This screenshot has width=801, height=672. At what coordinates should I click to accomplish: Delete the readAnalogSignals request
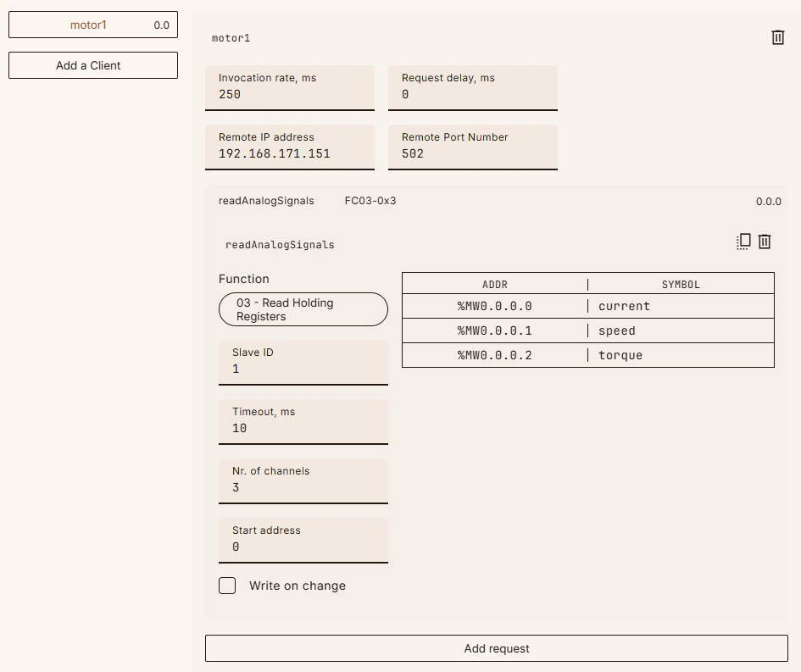point(765,241)
